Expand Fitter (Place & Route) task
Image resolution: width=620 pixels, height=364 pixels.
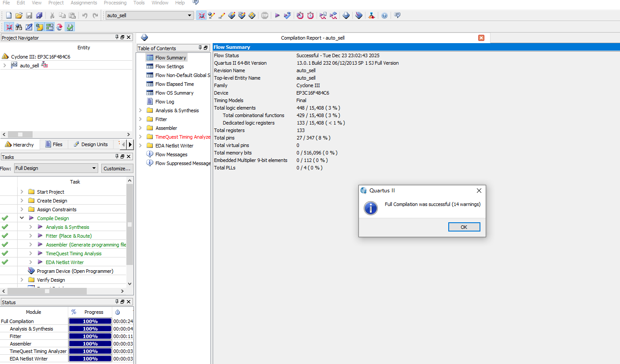click(x=31, y=236)
